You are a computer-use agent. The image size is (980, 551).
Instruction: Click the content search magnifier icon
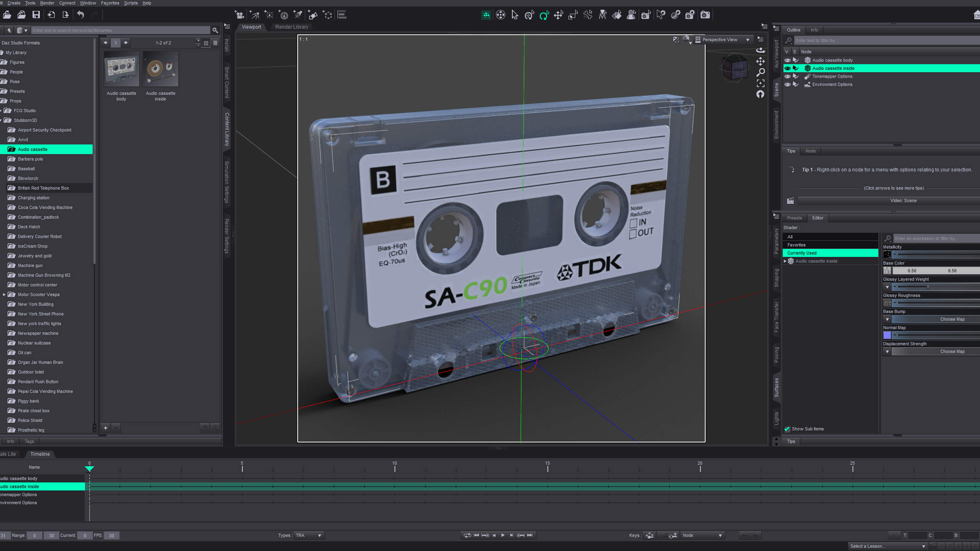[215, 30]
